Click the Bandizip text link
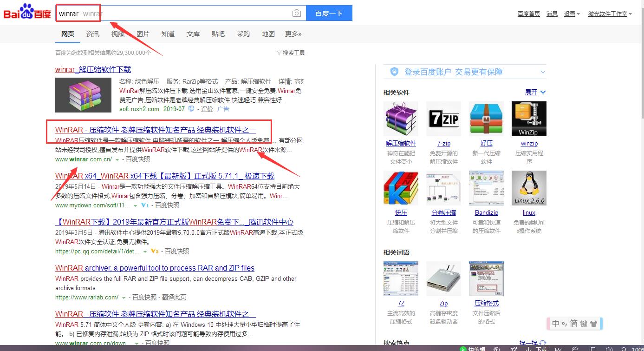This screenshot has height=351, width=644. click(x=486, y=212)
